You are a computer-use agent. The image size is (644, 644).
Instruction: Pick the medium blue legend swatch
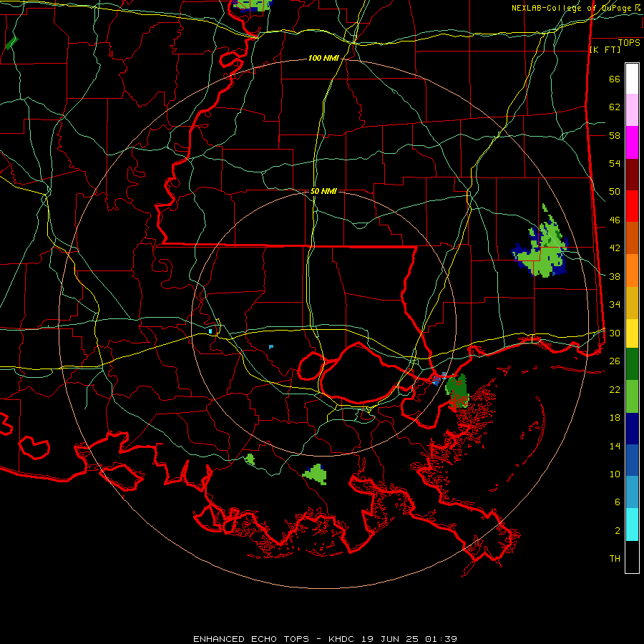click(x=632, y=460)
